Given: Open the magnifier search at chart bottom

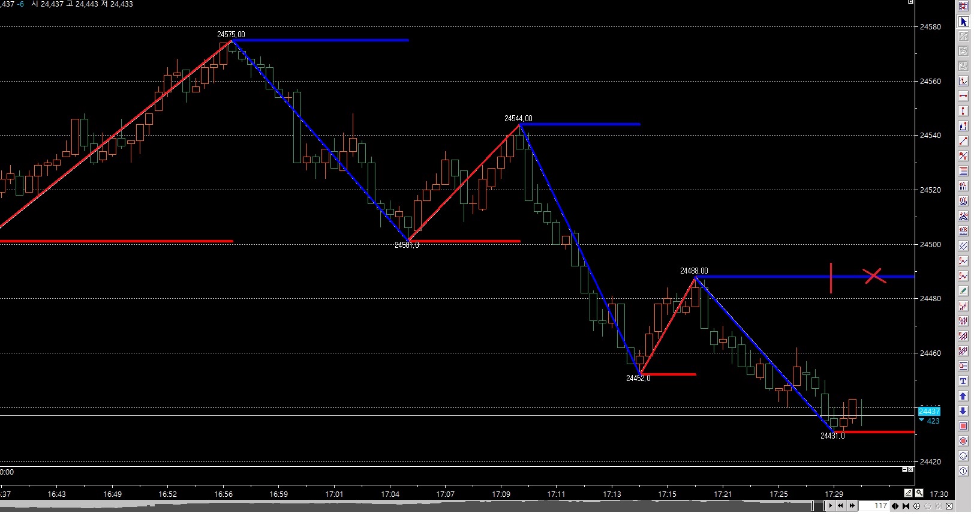Looking at the screenshot, I should pyautogui.click(x=918, y=494).
